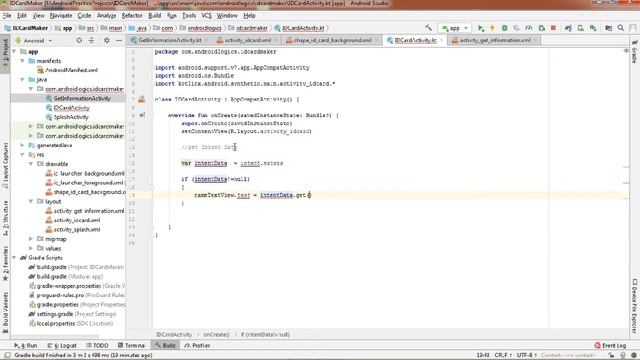Open the Profiler tool window button
Viewport: 640px width, 360px height.
(197, 345)
